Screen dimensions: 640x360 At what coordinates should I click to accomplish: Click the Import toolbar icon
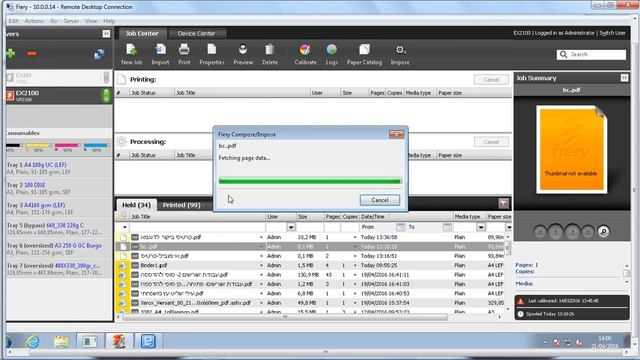160,55
